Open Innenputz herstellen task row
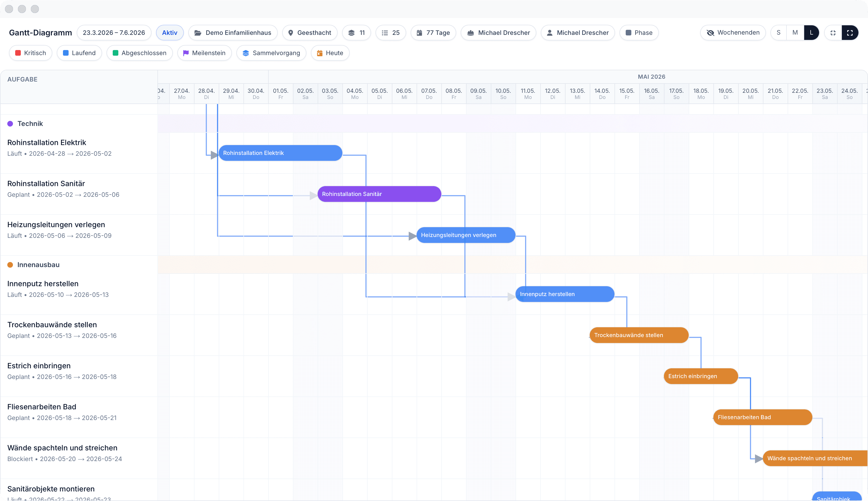 [79, 294]
